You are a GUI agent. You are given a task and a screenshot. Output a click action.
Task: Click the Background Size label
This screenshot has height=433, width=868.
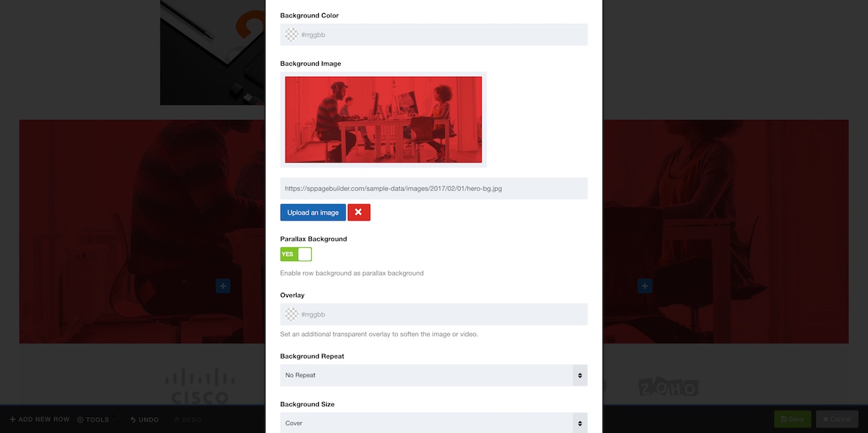click(x=307, y=404)
